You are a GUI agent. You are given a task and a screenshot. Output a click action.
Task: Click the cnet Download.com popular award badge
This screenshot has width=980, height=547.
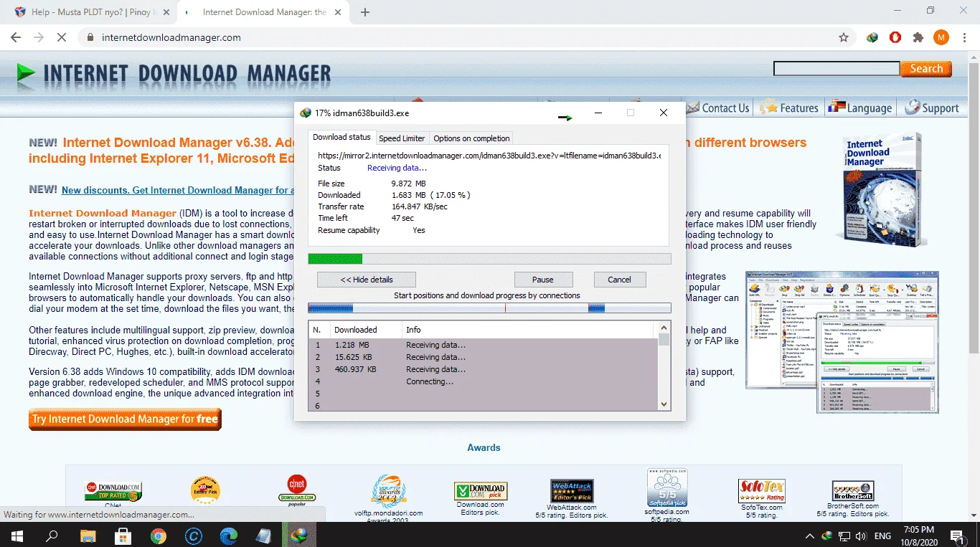(x=297, y=489)
